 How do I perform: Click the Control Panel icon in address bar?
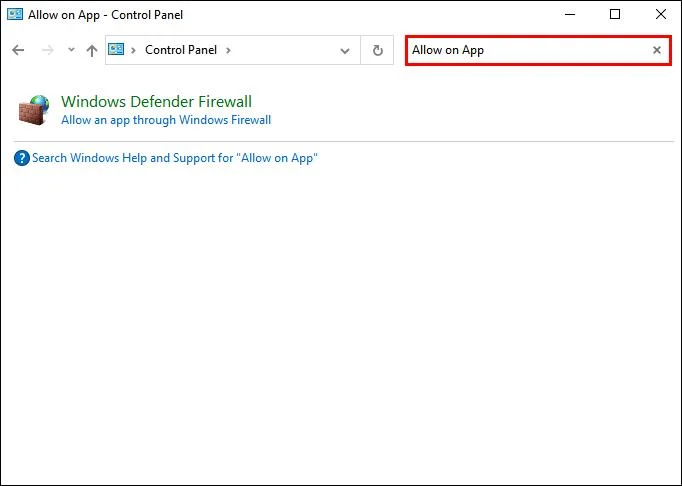(x=116, y=49)
